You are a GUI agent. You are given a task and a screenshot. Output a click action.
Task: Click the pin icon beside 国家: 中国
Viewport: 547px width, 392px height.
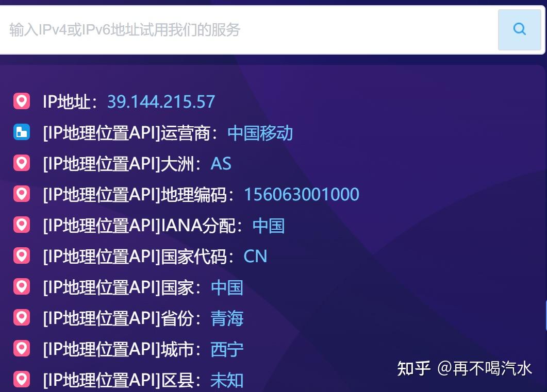point(22,286)
